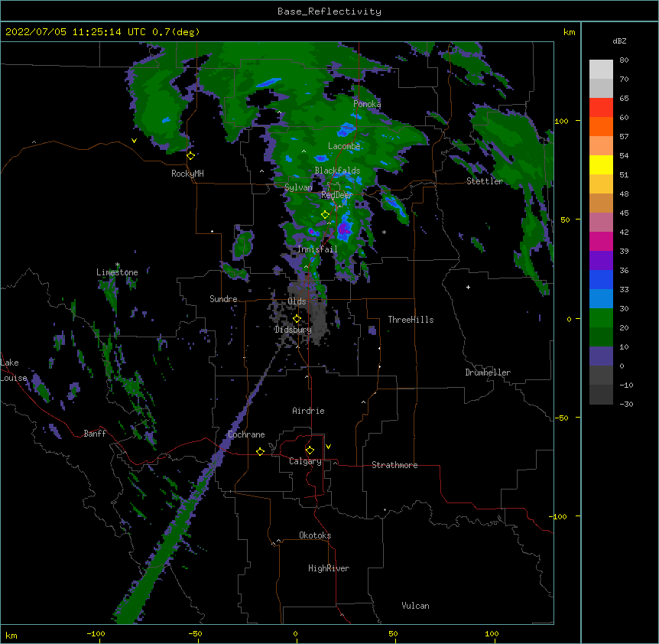Select the Stettler city label
This screenshot has width=659, height=644.
tap(485, 181)
